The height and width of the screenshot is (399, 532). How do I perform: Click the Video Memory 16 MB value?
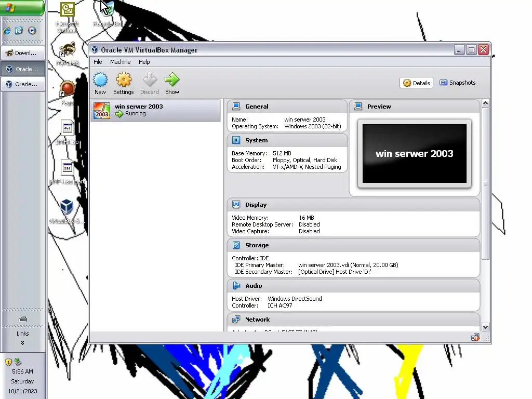click(x=307, y=218)
